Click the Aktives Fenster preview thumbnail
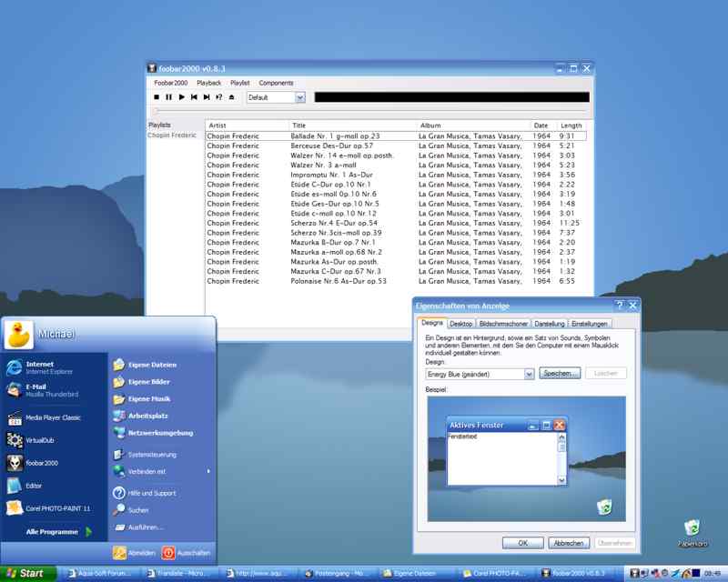 click(x=507, y=452)
